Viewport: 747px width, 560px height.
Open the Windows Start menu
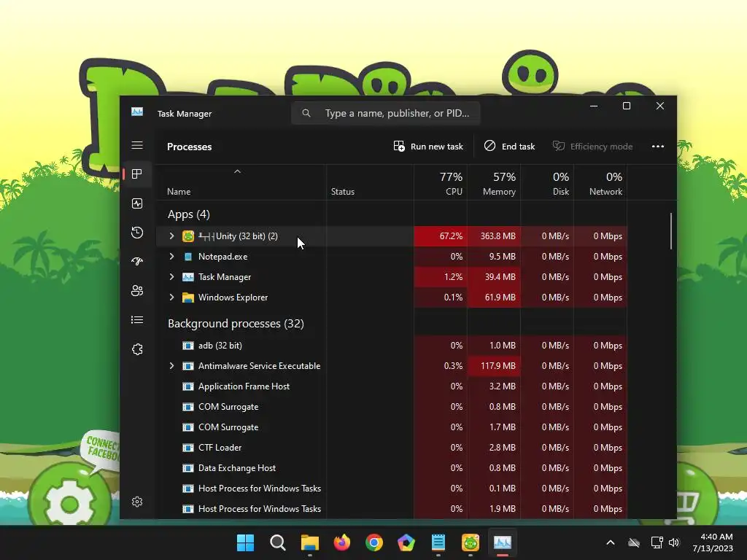245,542
